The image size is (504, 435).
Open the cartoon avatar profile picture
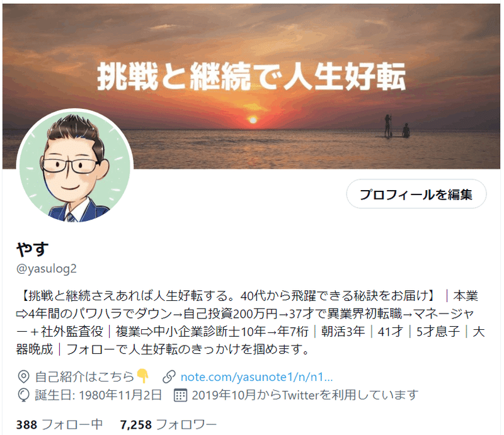pyautogui.click(x=75, y=166)
